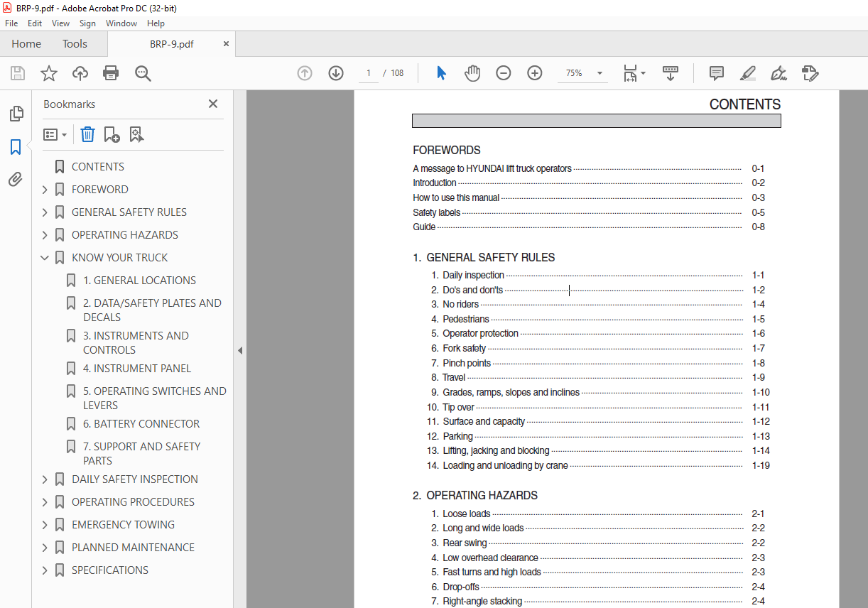This screenshot has width=868, height=608.
Task: Open SUPPORT AND SAFETY PARTS bookmark
Action: click(141, 454)
